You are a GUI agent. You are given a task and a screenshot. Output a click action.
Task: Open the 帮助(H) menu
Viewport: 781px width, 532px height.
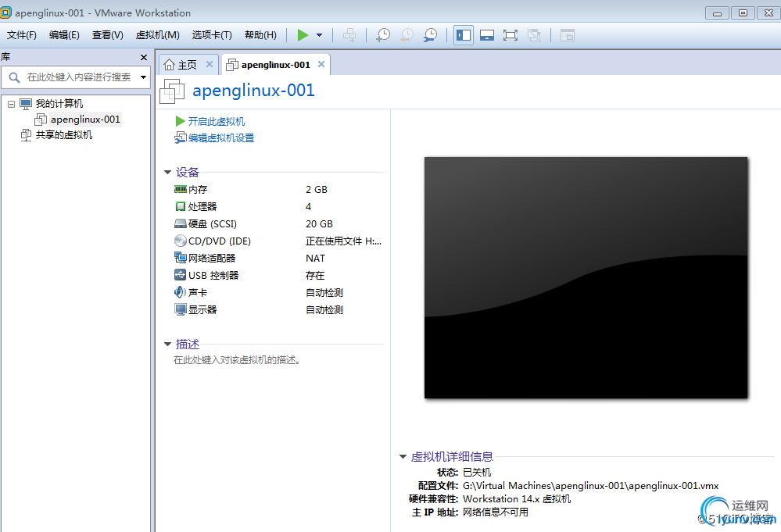(260, 35)
